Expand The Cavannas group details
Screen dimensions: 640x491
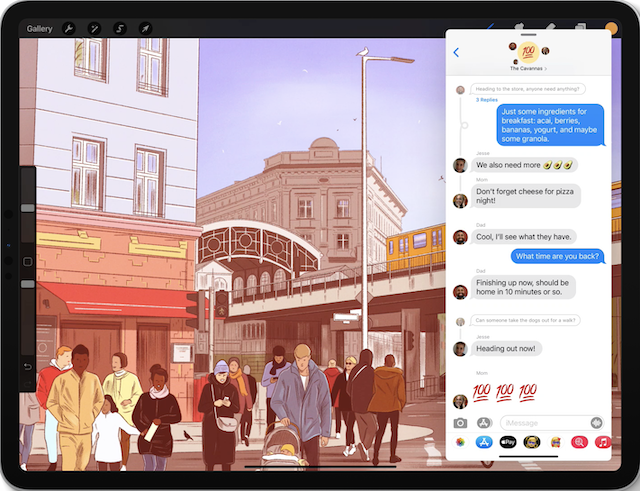pyautogui.click(x=528, y=68)
